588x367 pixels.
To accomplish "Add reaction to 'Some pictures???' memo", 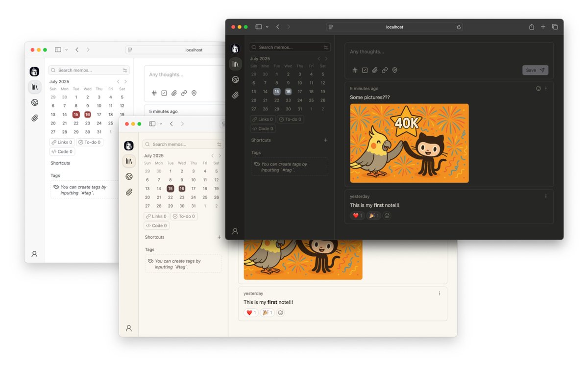I will [x=539, y=89].
